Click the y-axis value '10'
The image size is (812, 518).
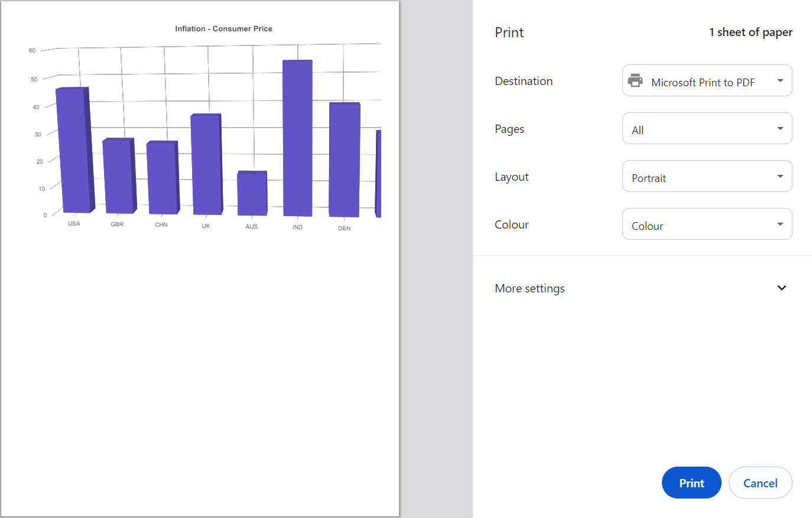[41, 188]
